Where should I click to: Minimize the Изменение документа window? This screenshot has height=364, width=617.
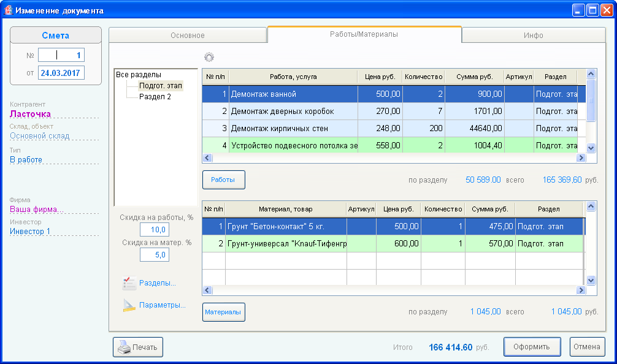tap(578, 10)
